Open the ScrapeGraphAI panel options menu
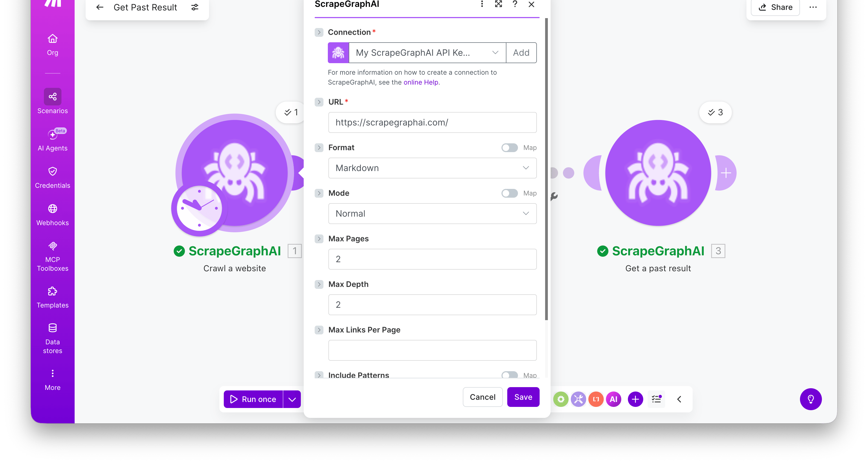 point(482,4)
